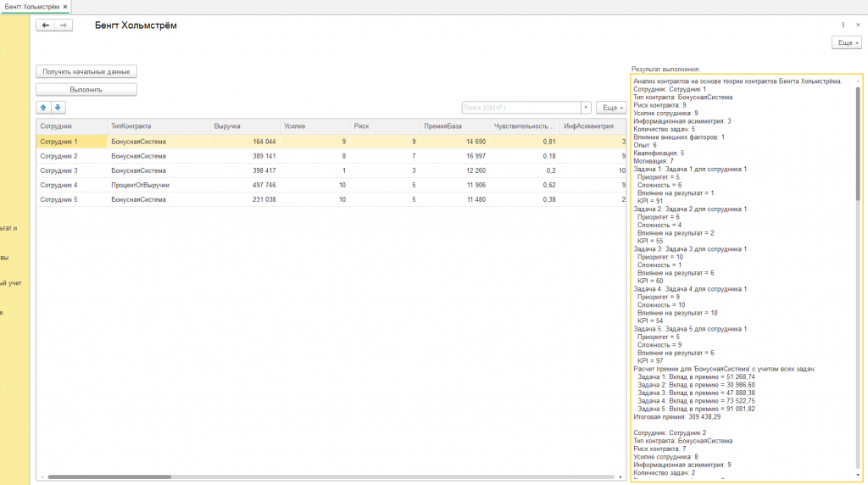Viewport: 868px width, 485px height.
Task: Sort by Чувствительность column header
Action: [524, 126]
